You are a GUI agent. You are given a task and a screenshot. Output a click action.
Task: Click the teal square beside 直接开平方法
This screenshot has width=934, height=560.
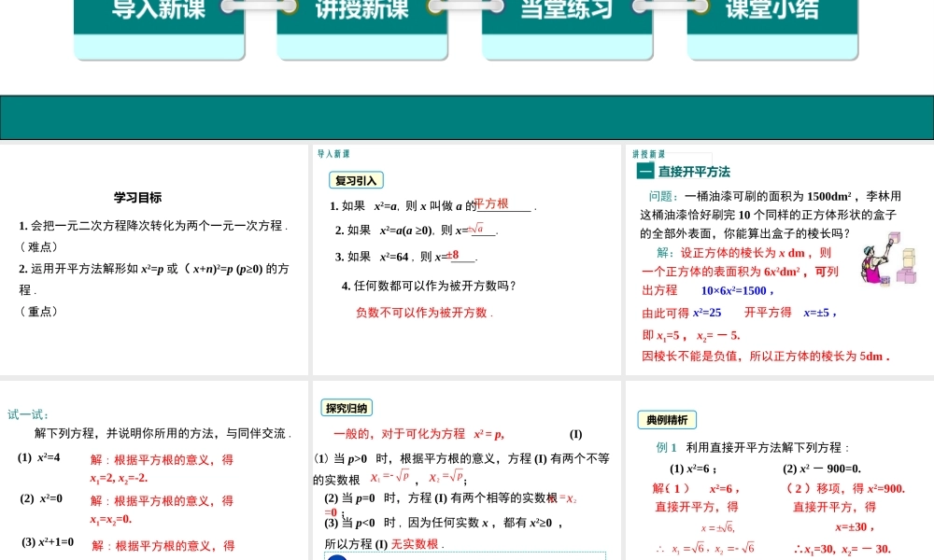(644, 172)
